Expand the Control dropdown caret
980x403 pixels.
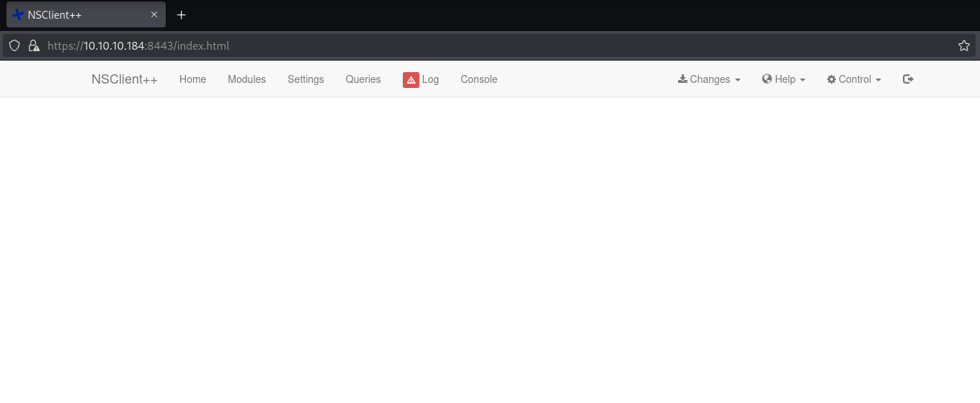click(878, 80)
